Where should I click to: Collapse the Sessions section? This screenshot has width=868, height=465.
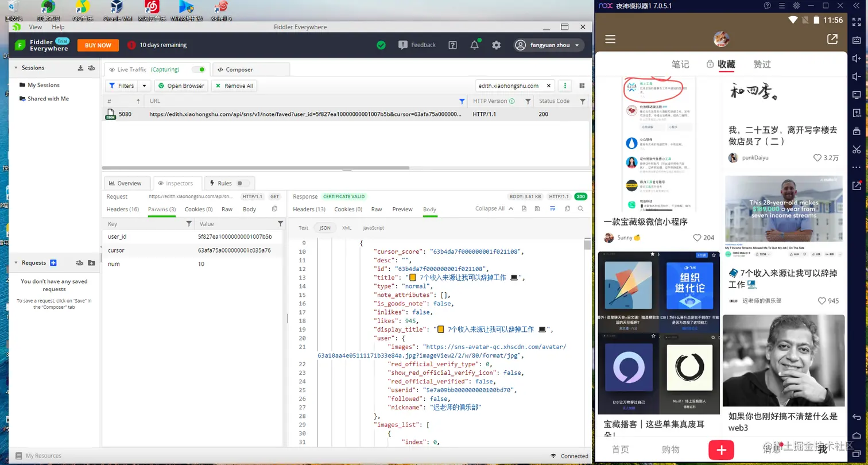[x=16, y=68]
